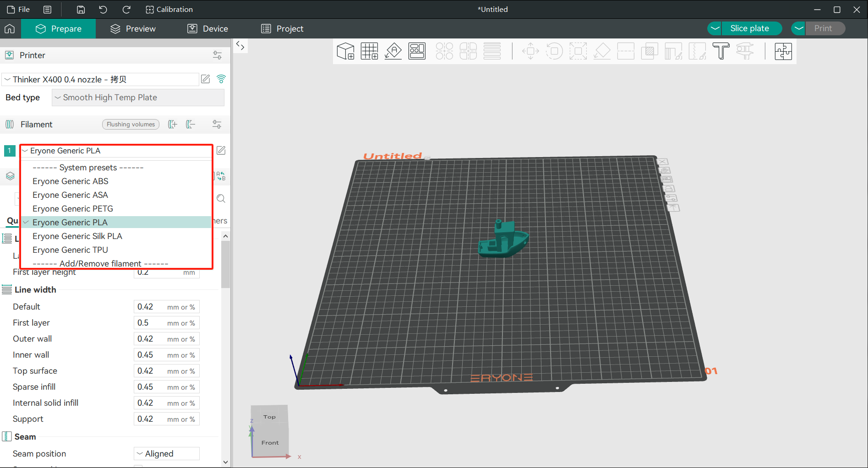The width and height of the screenshot is (868, 468).
Task: Select Eryone Generic ASA preset
Action: (116, 195)
